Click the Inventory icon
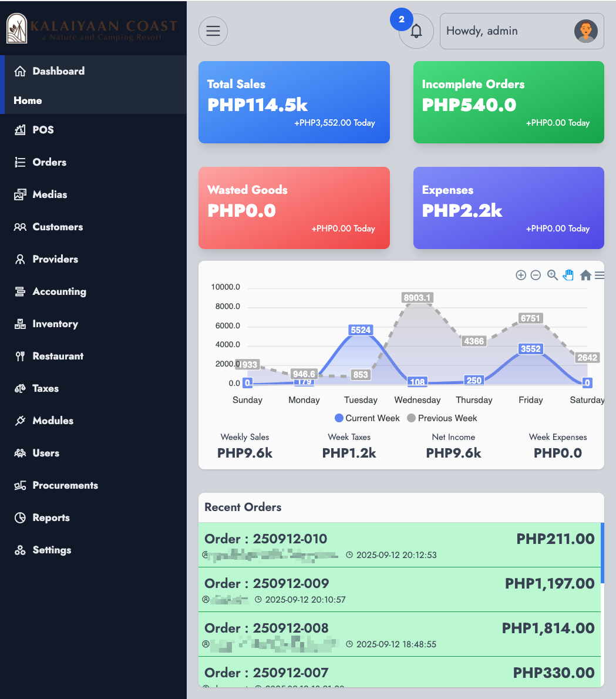Screen dimensions: 616x699 [20, 324]
